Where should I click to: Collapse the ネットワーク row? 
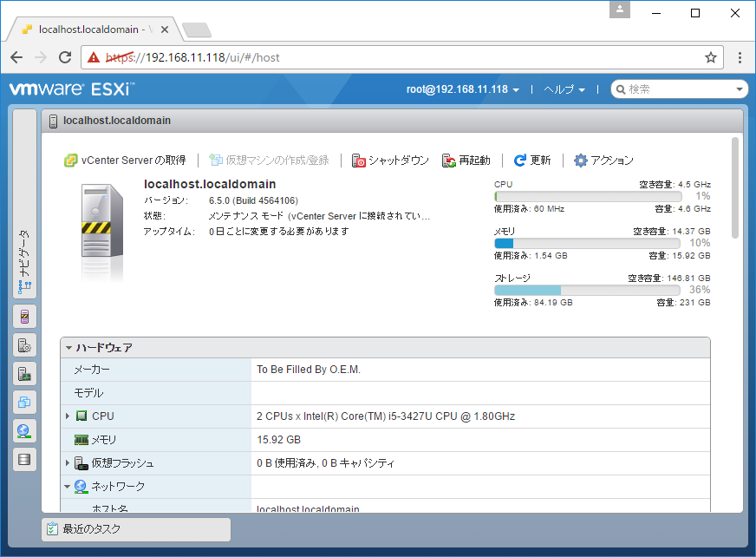tap(68, 487)
